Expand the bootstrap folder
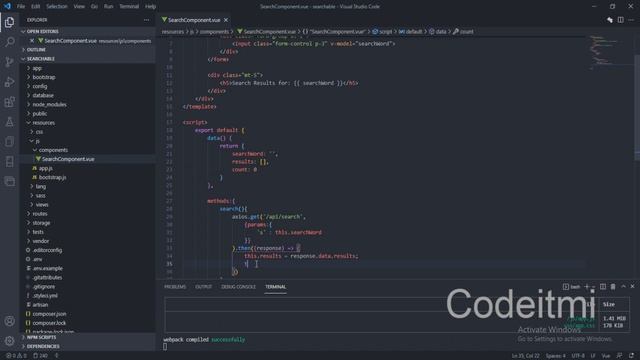 click(43, 77)
